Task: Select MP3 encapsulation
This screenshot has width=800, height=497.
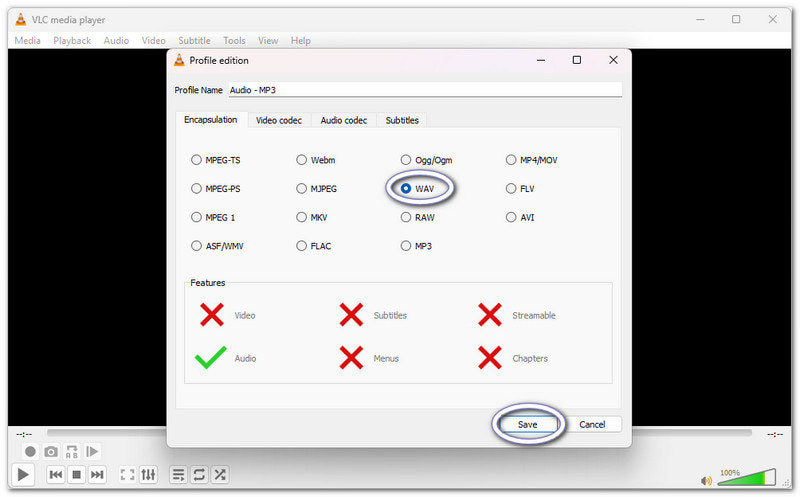Action: pyautogui.click(x=416, y=245)
